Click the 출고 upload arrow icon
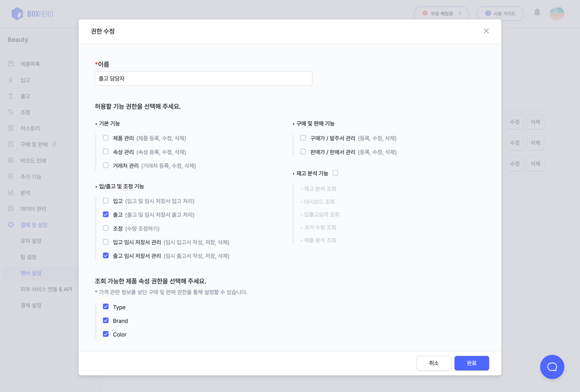Viewport: 580px width, 392px height. pos(11,96)
